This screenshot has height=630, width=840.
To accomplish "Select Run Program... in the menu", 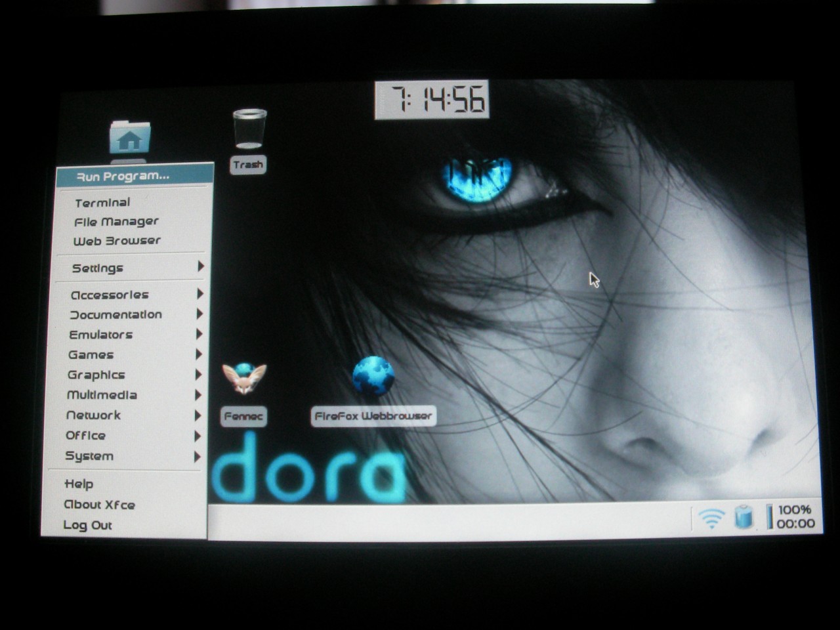I will [x=123, y=176].
